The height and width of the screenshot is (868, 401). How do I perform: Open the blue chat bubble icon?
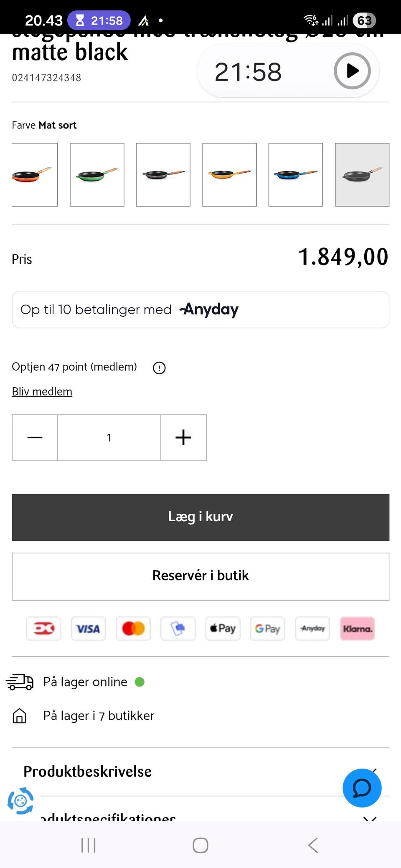click(362, 788)
